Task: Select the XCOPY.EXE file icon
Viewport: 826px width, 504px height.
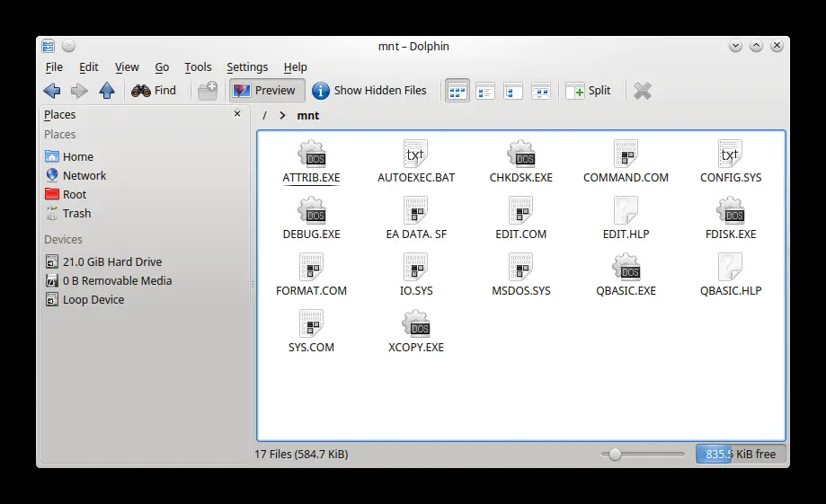Action: (415, 324)
